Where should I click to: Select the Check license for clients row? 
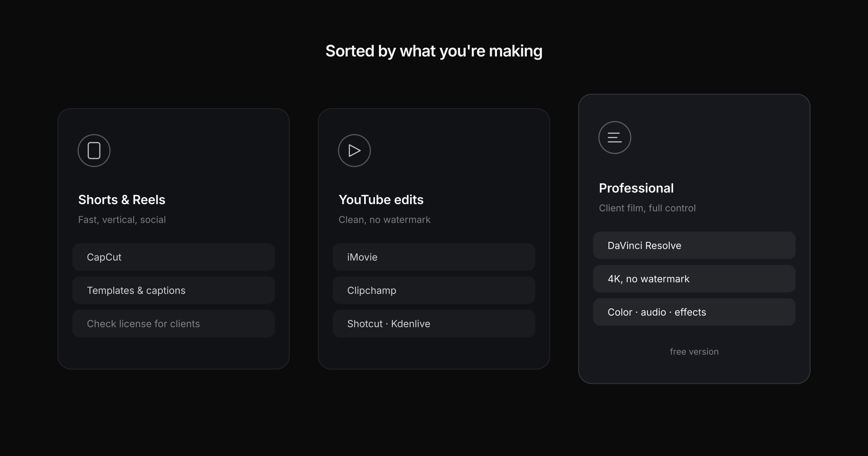174,324
